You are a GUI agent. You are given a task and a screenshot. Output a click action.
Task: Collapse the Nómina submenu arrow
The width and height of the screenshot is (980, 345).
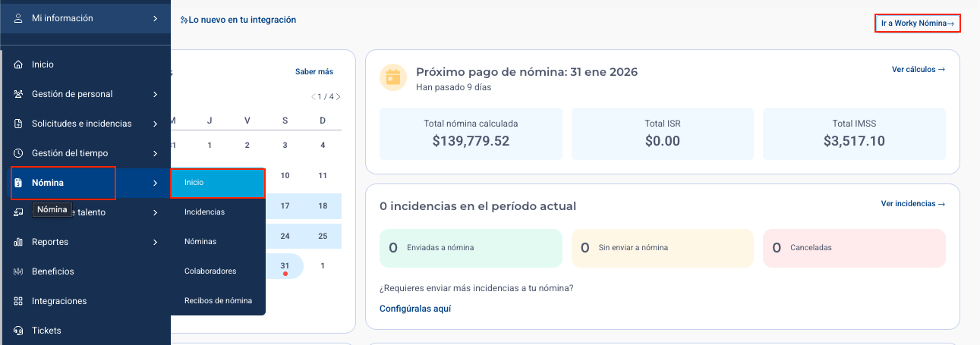[x=155, y=183]
